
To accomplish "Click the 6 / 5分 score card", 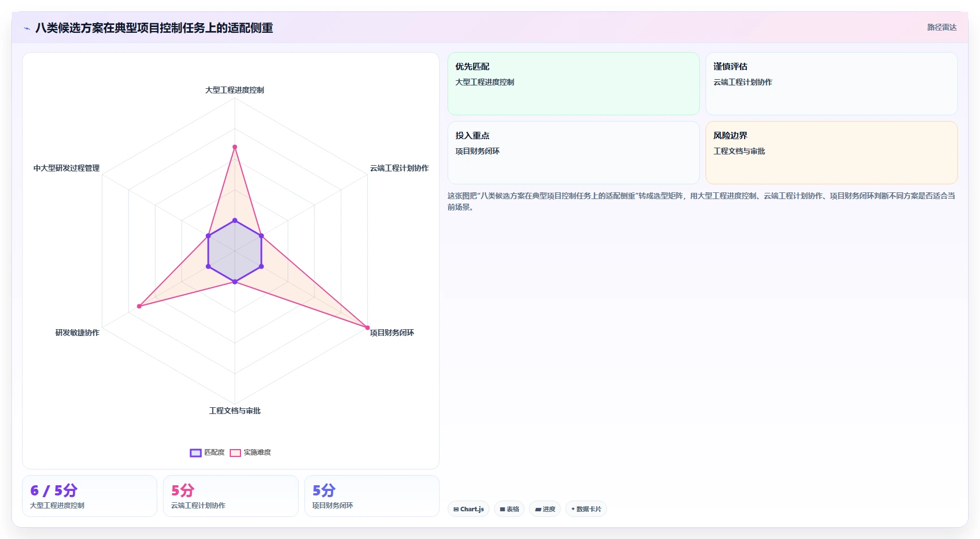I will pos(89,496).
